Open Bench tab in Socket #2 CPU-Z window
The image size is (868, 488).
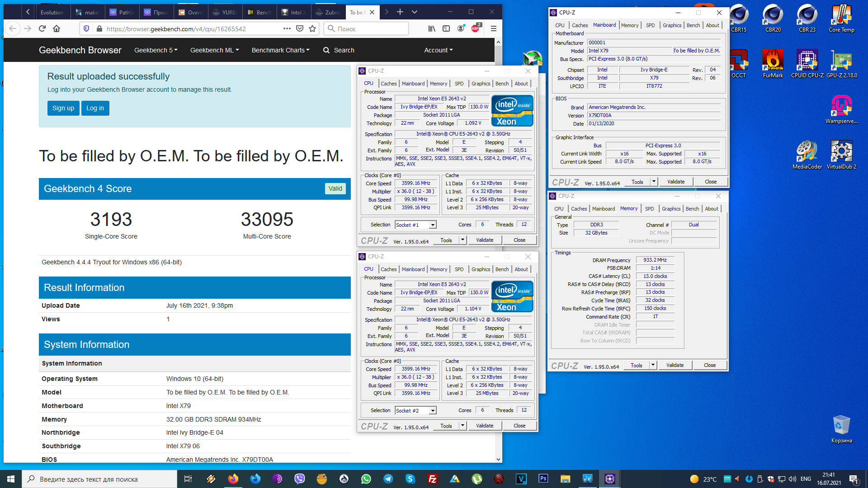(x=502, y=269)
